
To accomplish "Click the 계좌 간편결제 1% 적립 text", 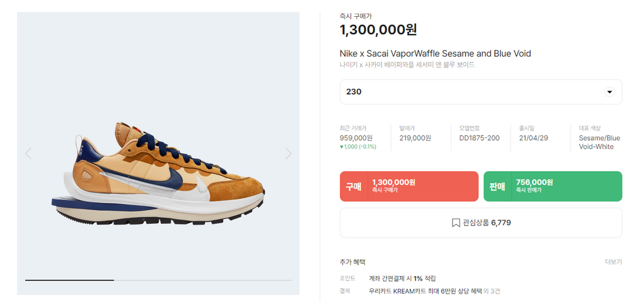I will click(x=402, y=278).
